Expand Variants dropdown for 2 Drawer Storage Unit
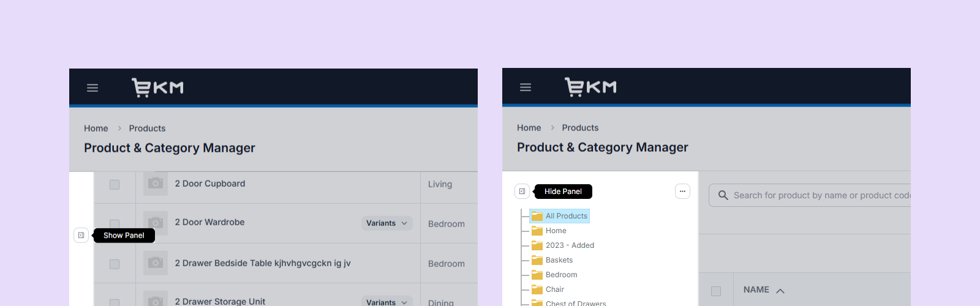This screenshot has width=980, height=306. click(386, 302)
